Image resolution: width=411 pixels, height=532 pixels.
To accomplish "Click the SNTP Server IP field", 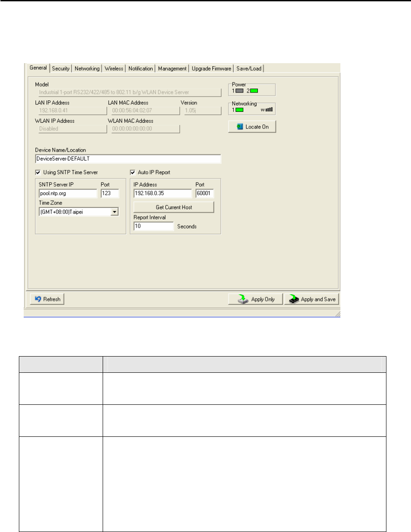I will click(68, 194).
